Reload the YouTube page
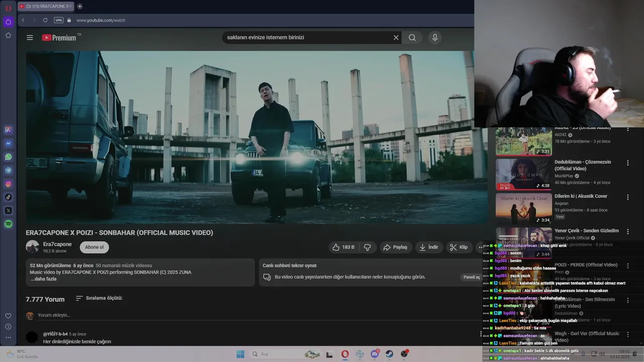Image resolution: width=644 pixels, height=362 pixels. coord(45,20)
